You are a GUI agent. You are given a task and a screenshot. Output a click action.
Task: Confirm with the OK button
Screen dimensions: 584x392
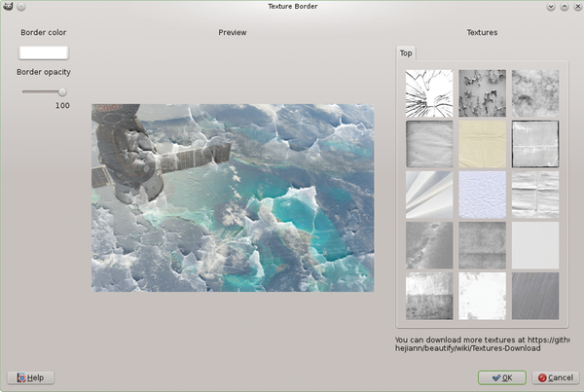[x=501, y=377]
